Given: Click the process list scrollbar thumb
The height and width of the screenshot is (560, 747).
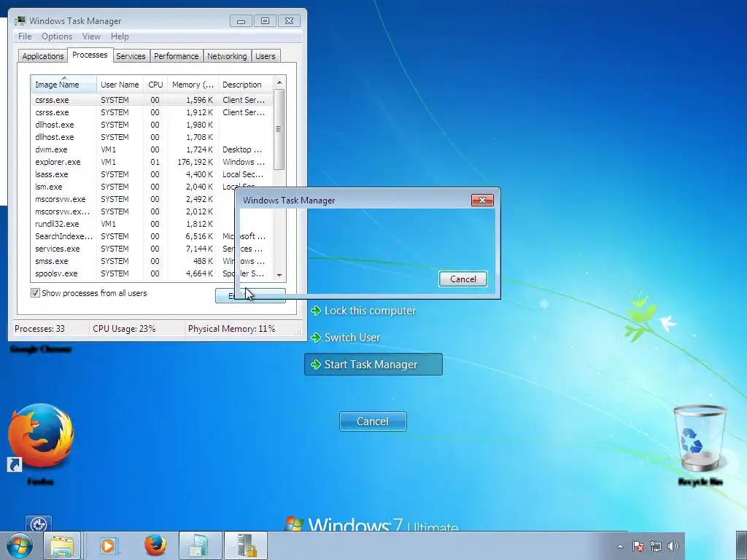Looking at the screenshot, I should 279,129.
